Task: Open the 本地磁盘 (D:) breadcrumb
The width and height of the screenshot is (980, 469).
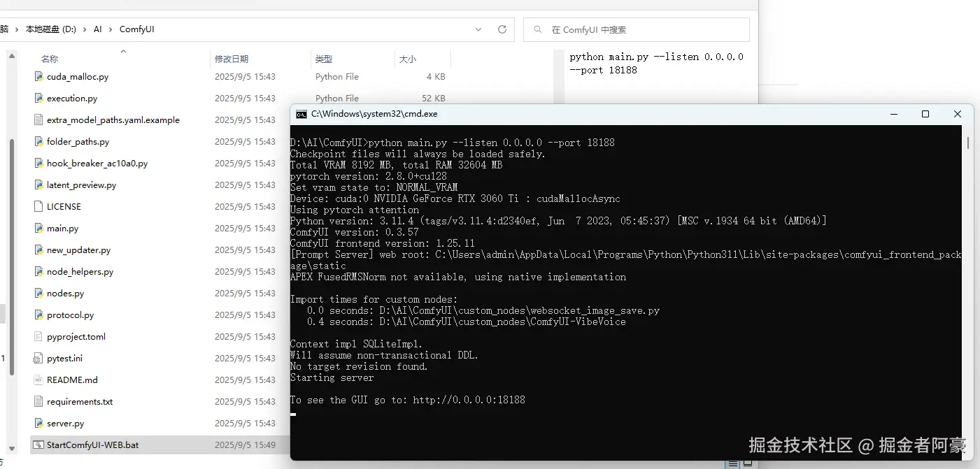Action: coord(50,29)
